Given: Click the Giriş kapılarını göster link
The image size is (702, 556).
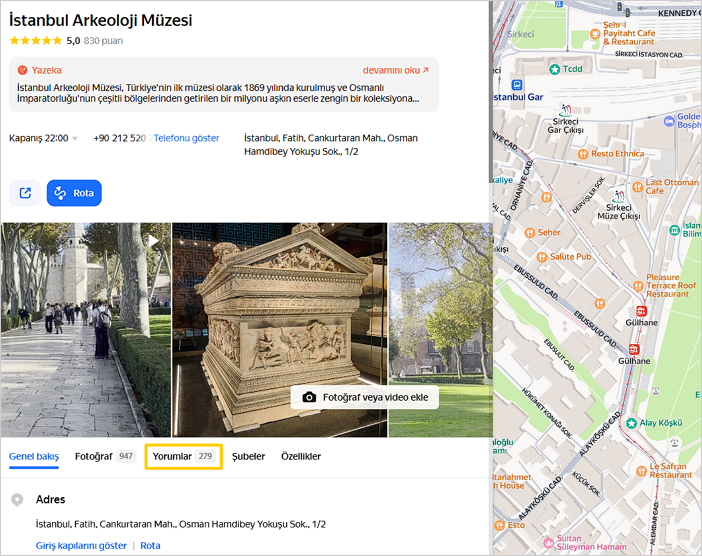Looking at the screenshot, I should pos(81,546).
